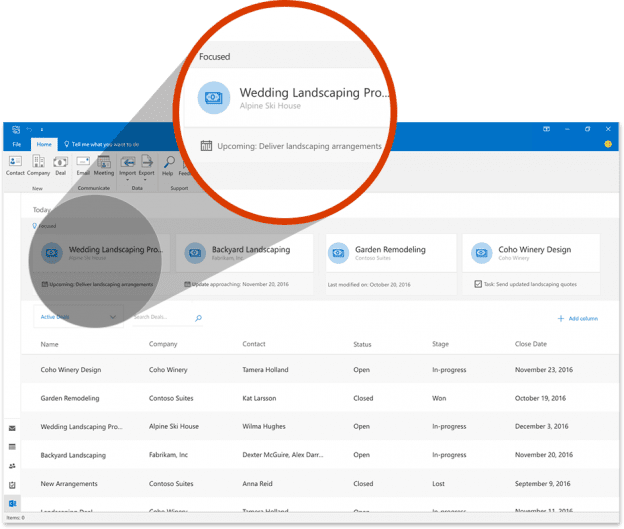Image resolution: width=624 pixels, height=529 pixels.
Task: Open the smiley feedback icon
Action: 608,144
